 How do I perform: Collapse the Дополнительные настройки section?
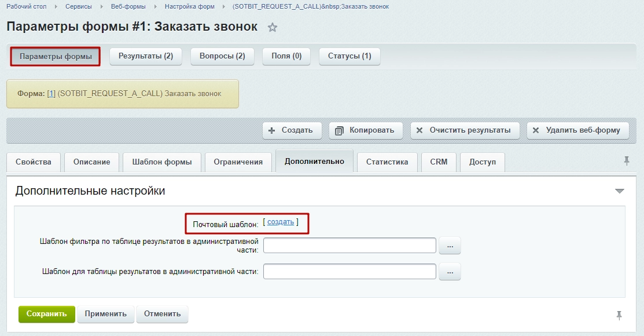coord(619,191)
